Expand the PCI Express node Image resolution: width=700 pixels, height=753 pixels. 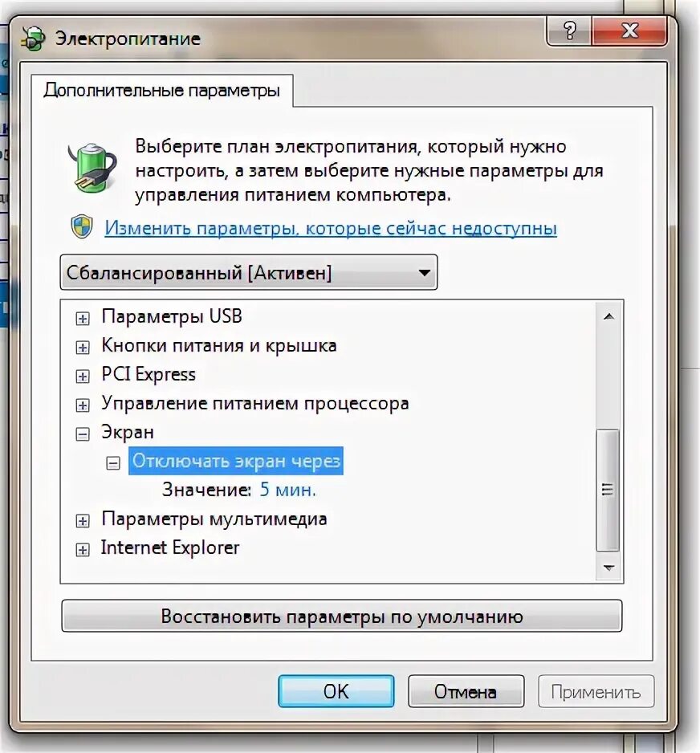pyautogui.click(x=83, y=376)
